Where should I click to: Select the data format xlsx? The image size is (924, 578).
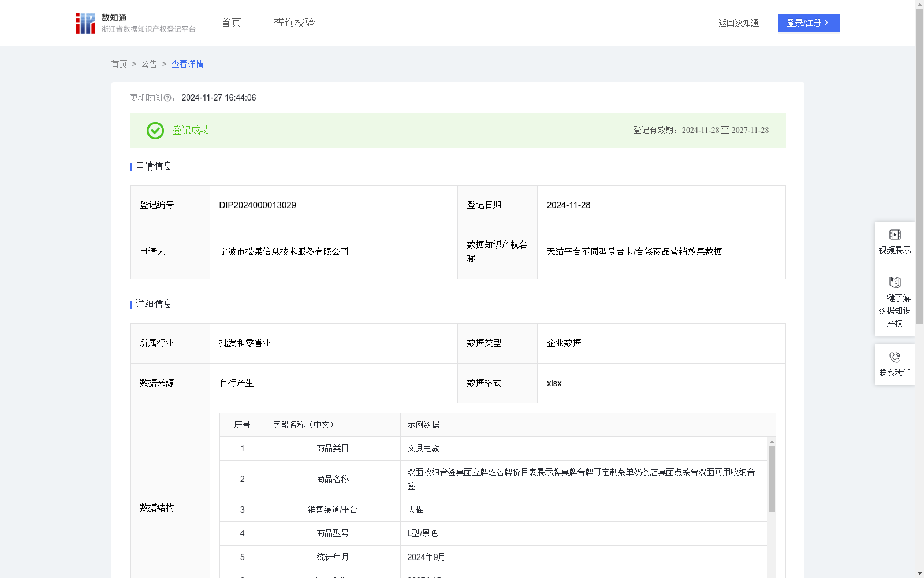pos(554,383)
